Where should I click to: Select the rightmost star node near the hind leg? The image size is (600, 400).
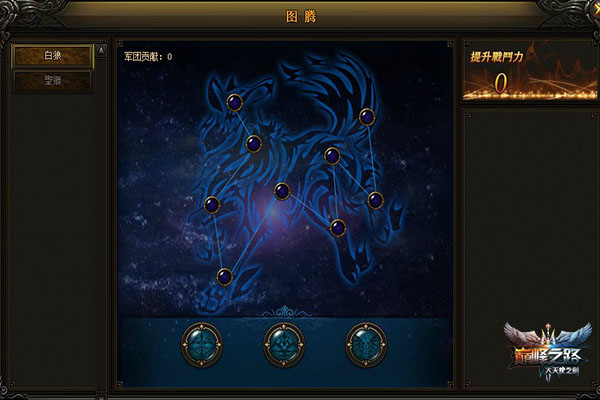(x=375, y=200)
